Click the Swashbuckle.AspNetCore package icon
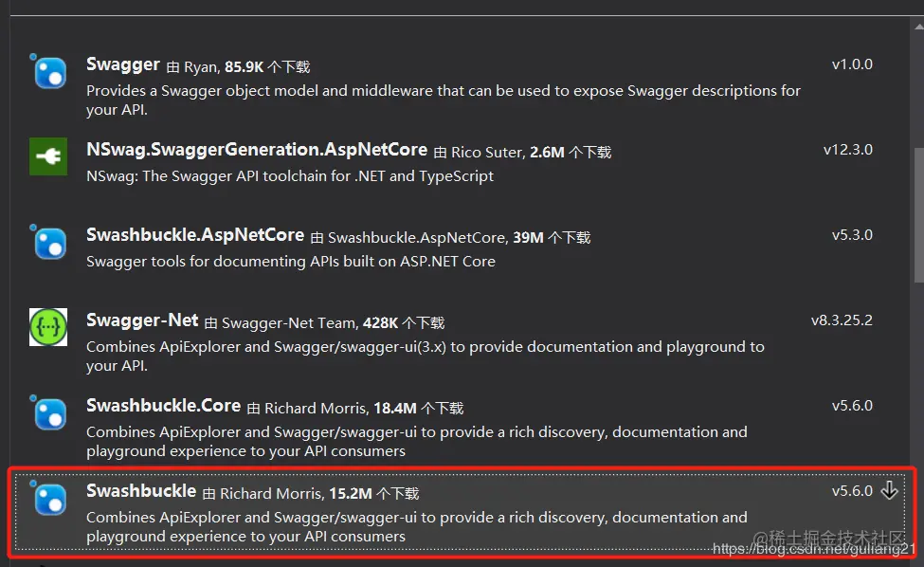The image size is (924, 567). (x=47, y=242)
